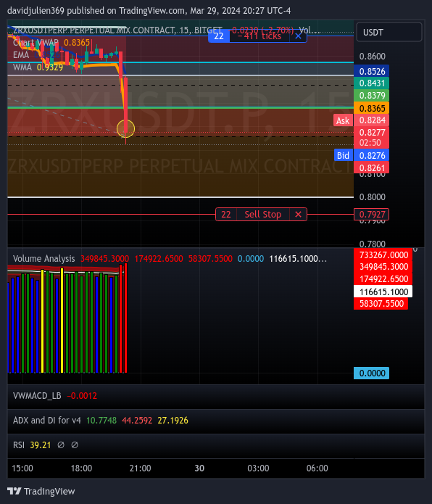This screenshot has width=432, height=504.
Task: Click the 21:00 time axis label
Action: (141, 468)
